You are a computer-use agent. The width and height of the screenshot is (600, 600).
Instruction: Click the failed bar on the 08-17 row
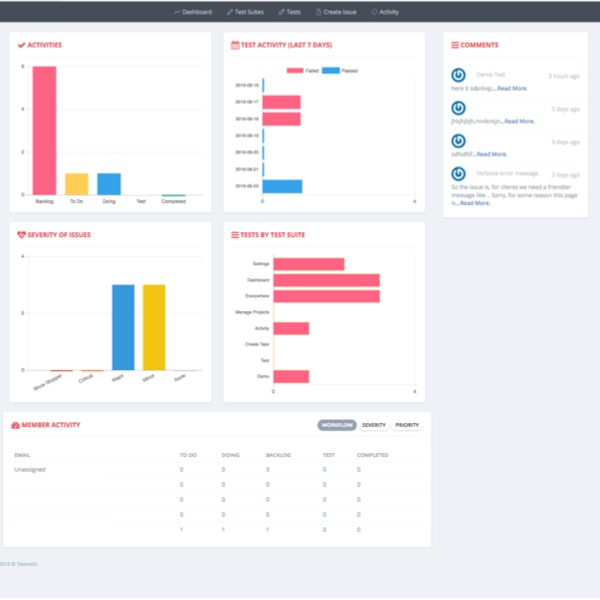click(282, 102)
